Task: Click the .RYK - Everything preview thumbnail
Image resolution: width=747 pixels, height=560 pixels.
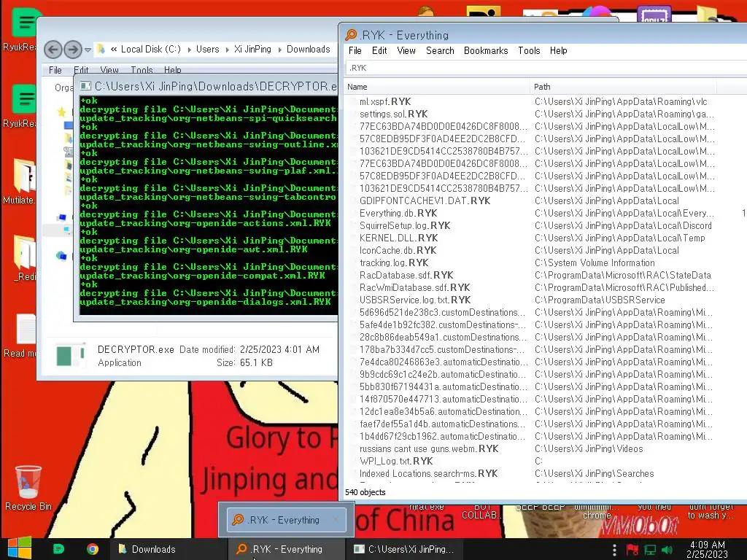Action: tap(286, 519)
